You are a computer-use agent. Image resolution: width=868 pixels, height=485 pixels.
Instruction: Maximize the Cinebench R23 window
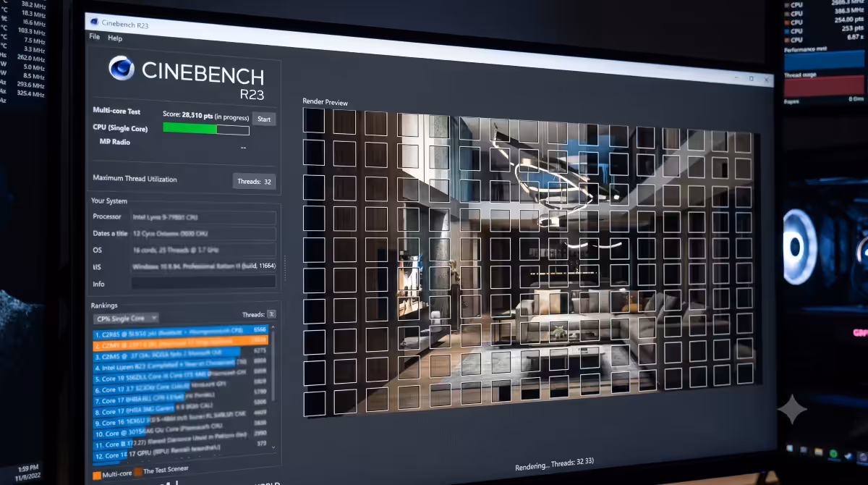click(x=751, y=79)
